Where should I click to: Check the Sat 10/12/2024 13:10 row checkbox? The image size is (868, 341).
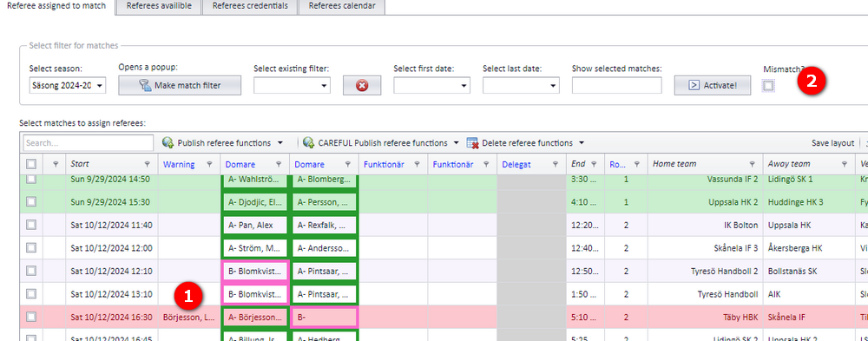31,293
